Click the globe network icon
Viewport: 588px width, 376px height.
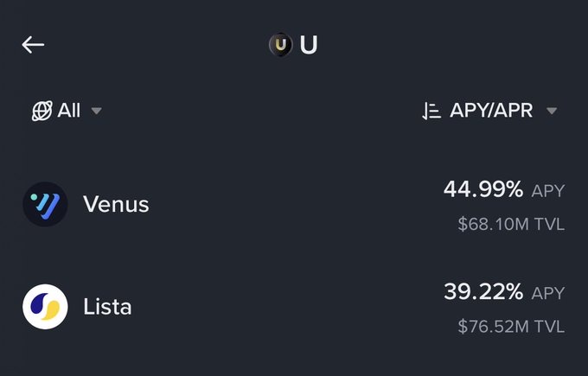tap(42, 111)
